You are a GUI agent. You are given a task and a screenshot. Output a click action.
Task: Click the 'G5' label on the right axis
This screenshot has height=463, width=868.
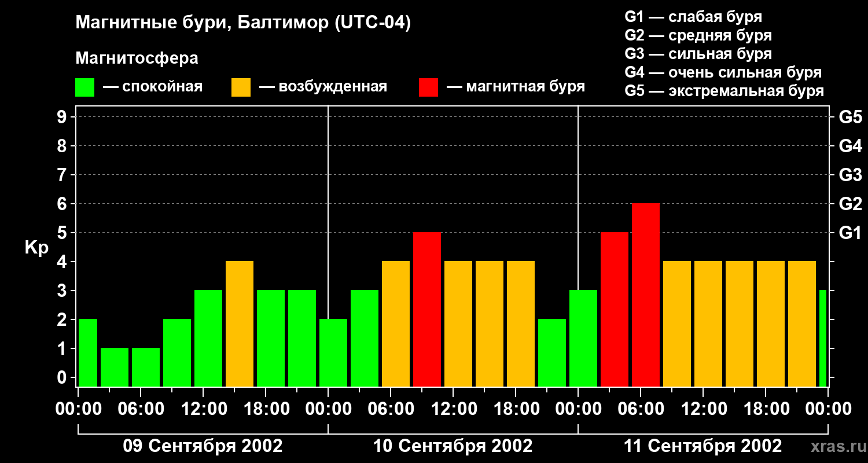[x=850, y=117]
